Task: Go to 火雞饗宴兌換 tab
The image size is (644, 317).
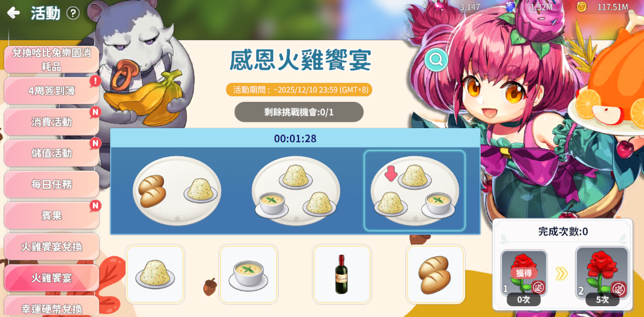Action: coord(52,247)
